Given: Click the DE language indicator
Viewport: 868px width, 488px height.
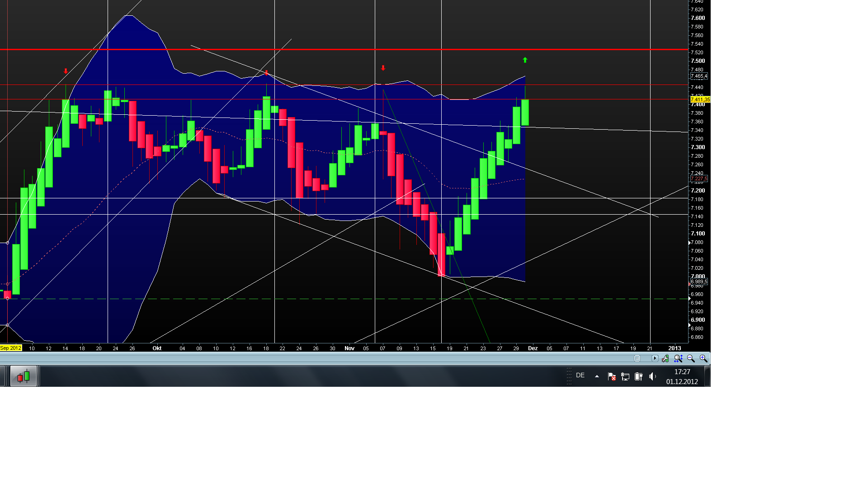Looking at the screenshot, I should coord(580,375).
